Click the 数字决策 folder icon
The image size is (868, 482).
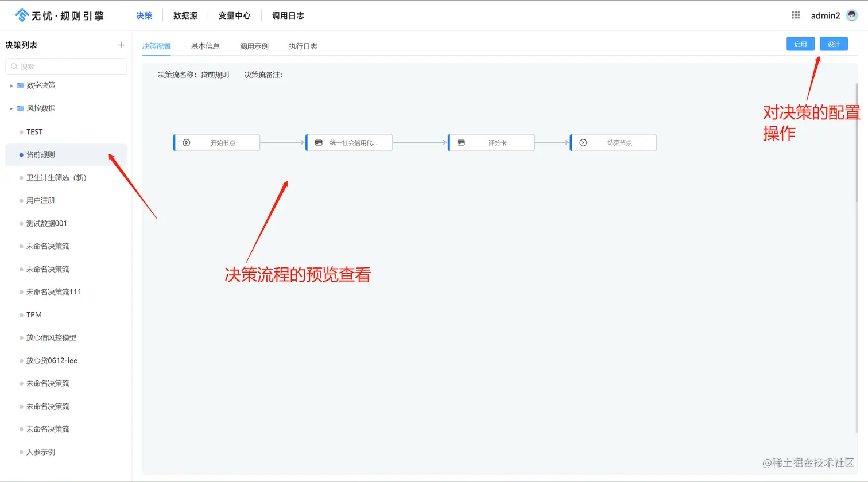21,85
